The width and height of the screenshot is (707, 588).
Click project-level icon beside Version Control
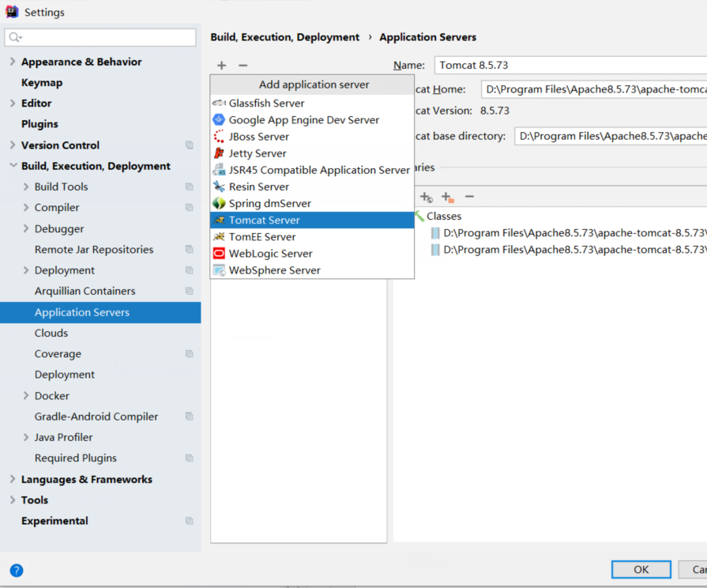pos(190,145)
